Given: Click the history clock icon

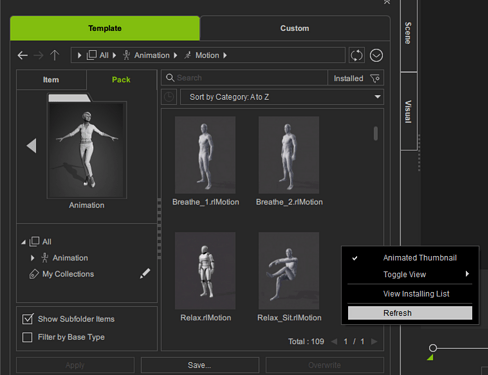Looking at the screenshot, I should click(169, 97).
